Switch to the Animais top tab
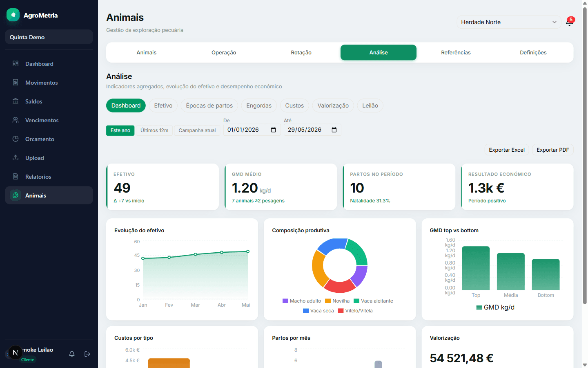 [147, 52]
